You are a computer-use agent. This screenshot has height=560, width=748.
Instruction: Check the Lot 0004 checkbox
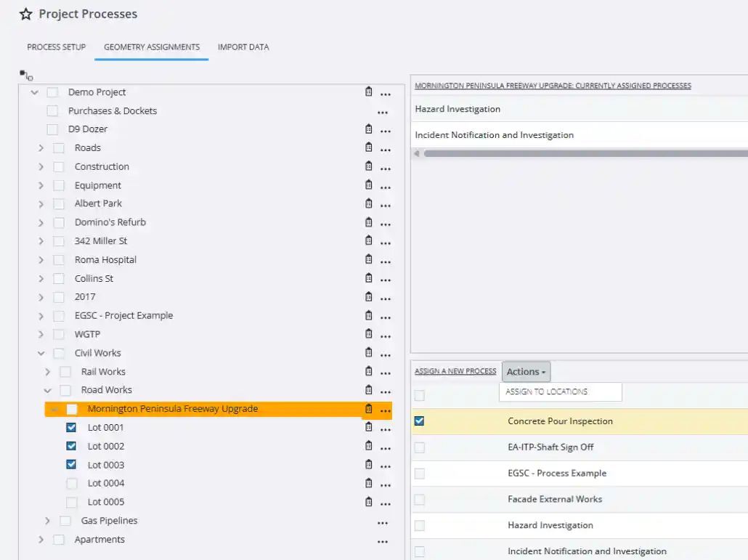[71, 483]
